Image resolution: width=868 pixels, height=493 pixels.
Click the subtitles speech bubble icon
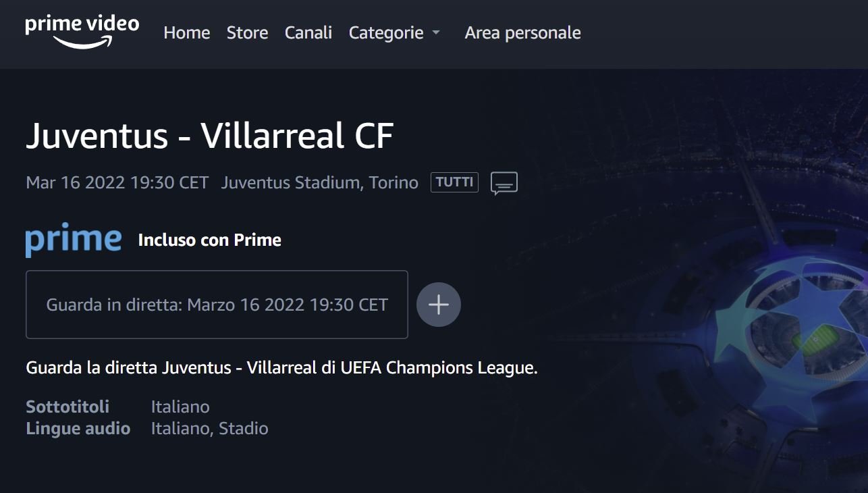click(x=504, y=183)
